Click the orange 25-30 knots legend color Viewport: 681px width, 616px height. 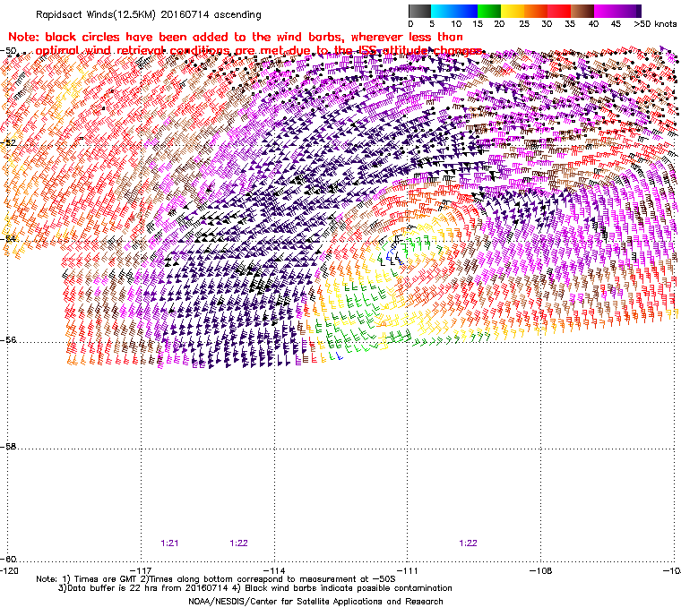[x=536, y=11]
